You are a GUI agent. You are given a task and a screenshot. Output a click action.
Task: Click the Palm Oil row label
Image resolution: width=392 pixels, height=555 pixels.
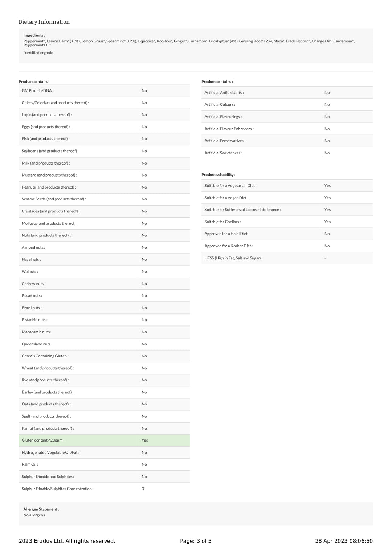[x=30, y=464]
